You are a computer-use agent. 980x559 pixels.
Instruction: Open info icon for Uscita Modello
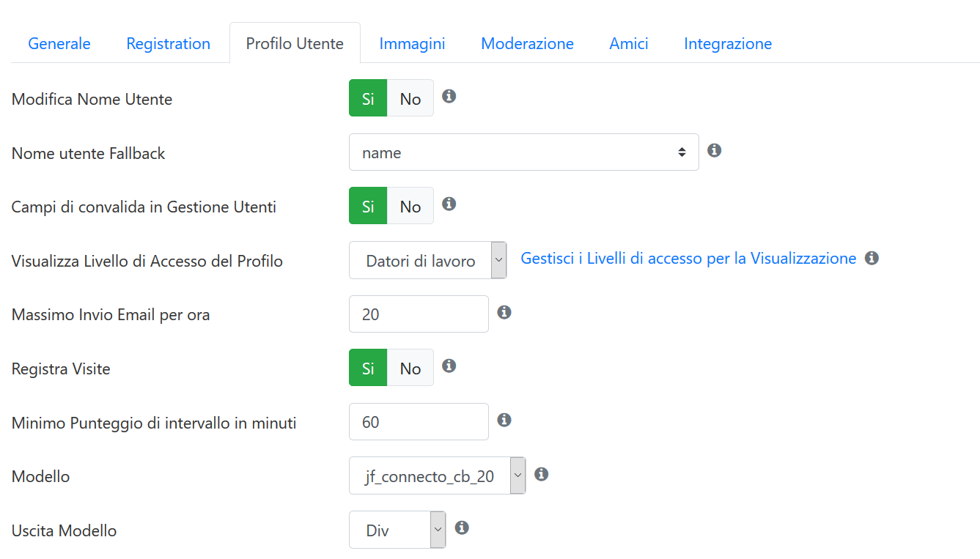pyautogui.click(x=462, y=527)
